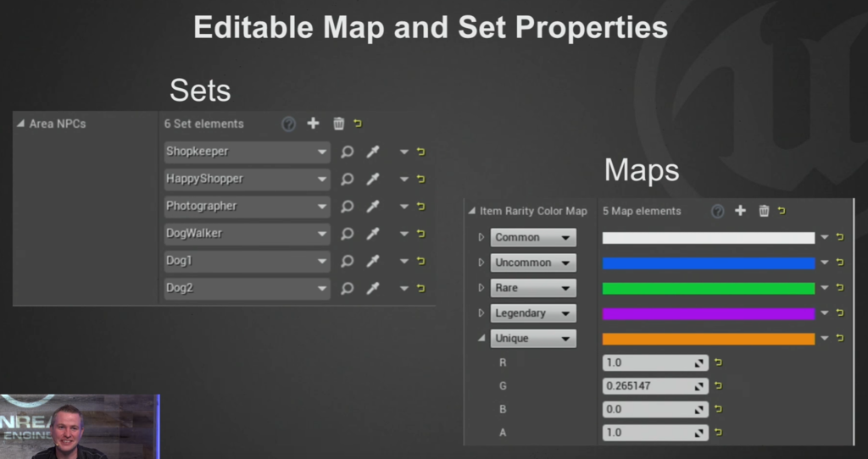Reset HappyShopper element to default

point(421,179)
